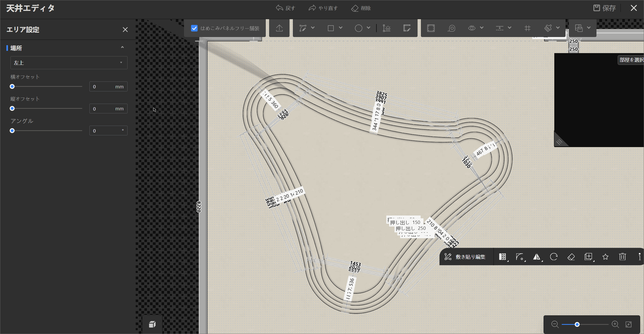Switch to 3D view with cube icon
This screenshot has width=644, height=334.
pos(152,324)
